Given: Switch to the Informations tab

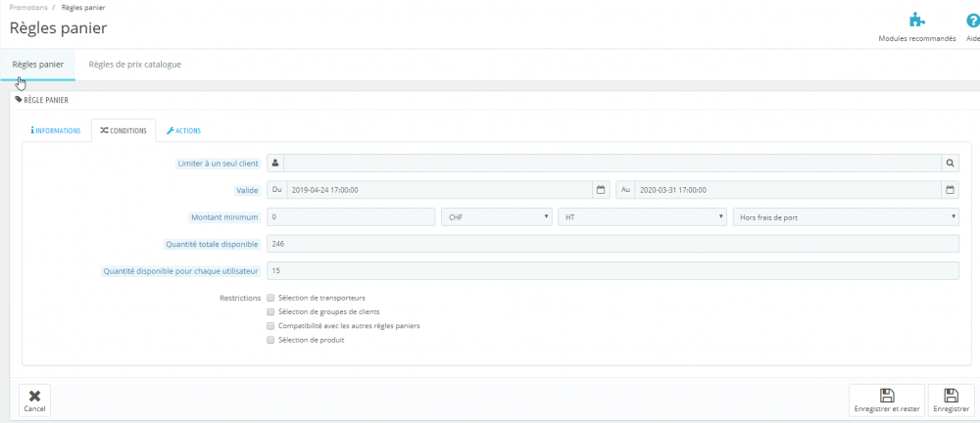Looking at the screenshot, I should (x=56, y=130).
